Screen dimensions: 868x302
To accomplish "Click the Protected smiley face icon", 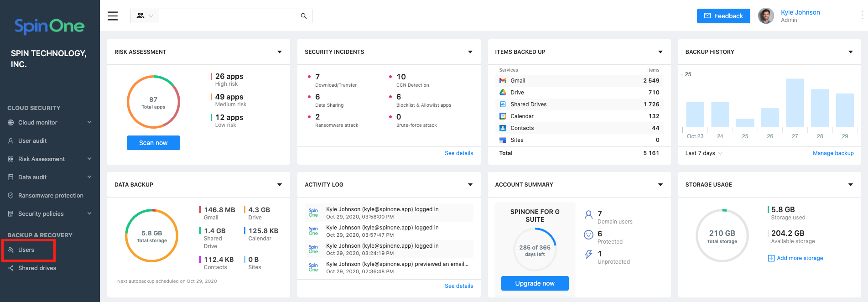I will 588,234.
